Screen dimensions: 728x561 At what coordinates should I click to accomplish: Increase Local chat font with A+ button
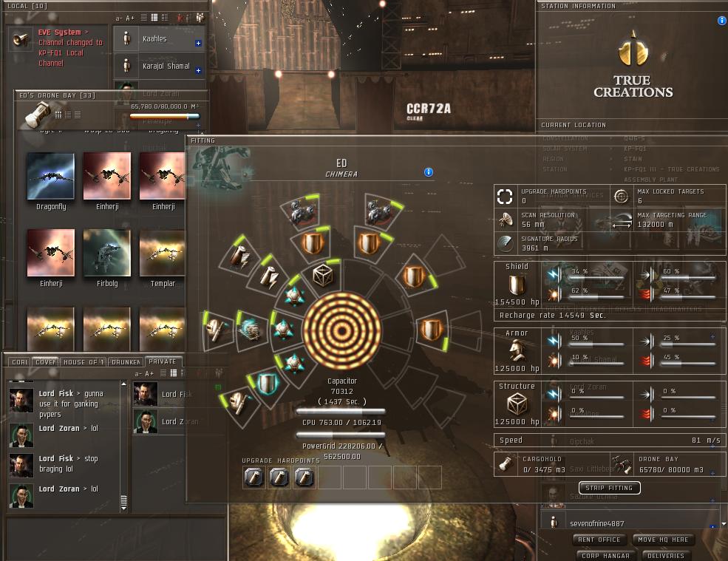(130, 18)
